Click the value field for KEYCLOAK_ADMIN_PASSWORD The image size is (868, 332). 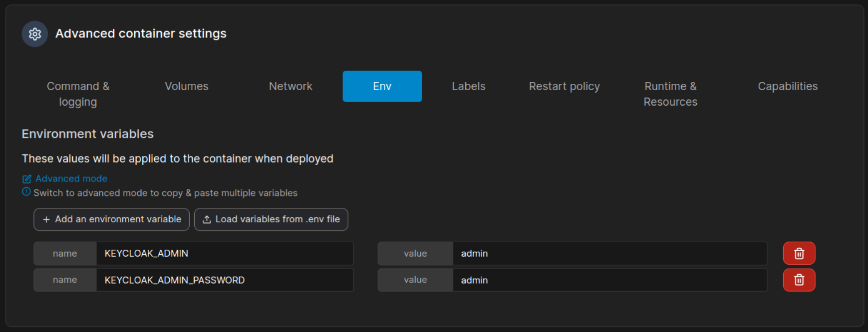(x=609, y=280)
